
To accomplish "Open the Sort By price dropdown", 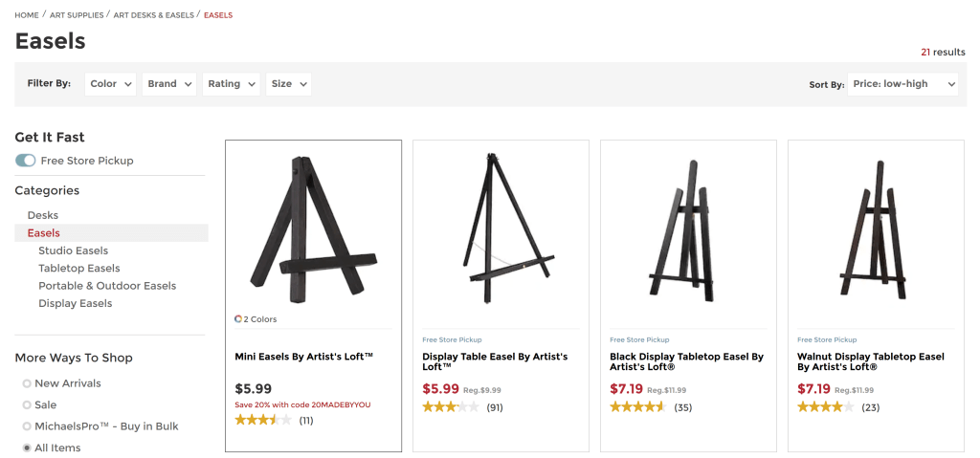I will (x=902, y=84).
